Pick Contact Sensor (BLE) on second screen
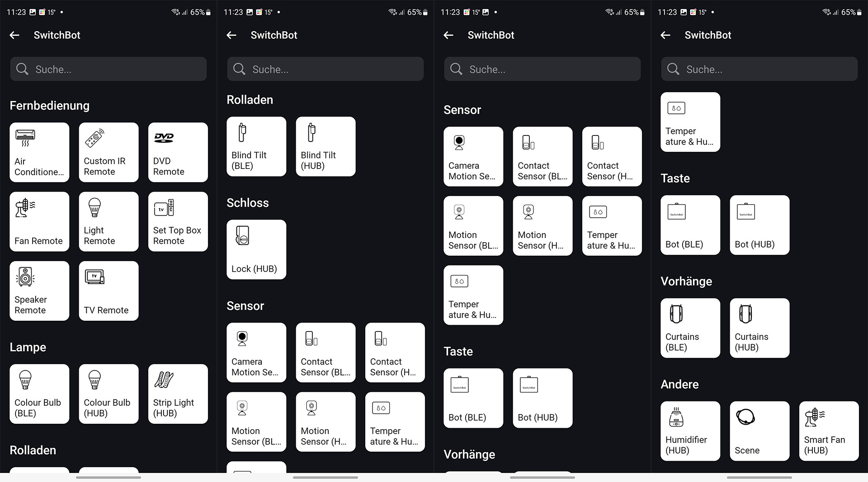 coord(325,352)
